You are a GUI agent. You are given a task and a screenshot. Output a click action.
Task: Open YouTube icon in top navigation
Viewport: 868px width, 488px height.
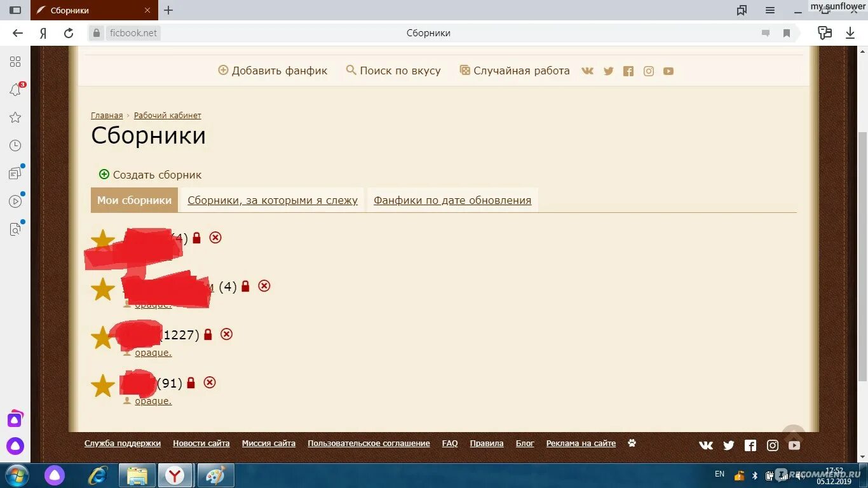click(x=668, y=71)
